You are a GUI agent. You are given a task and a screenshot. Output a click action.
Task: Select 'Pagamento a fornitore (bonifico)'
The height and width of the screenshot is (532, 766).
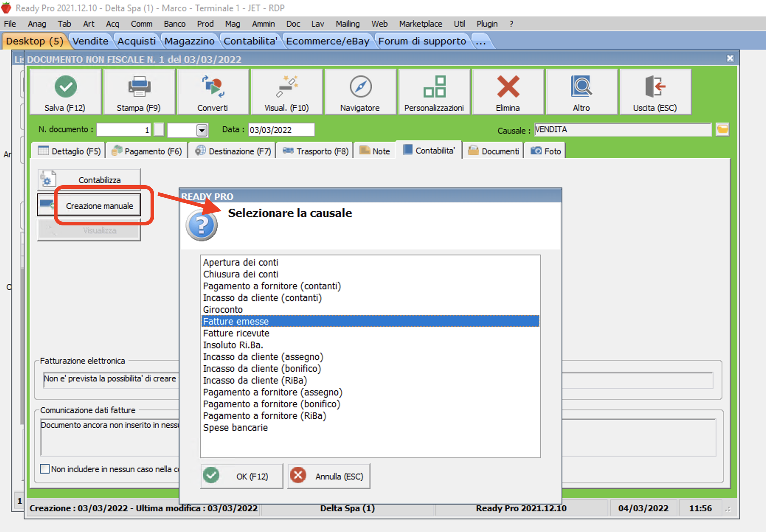coord(370,404)
